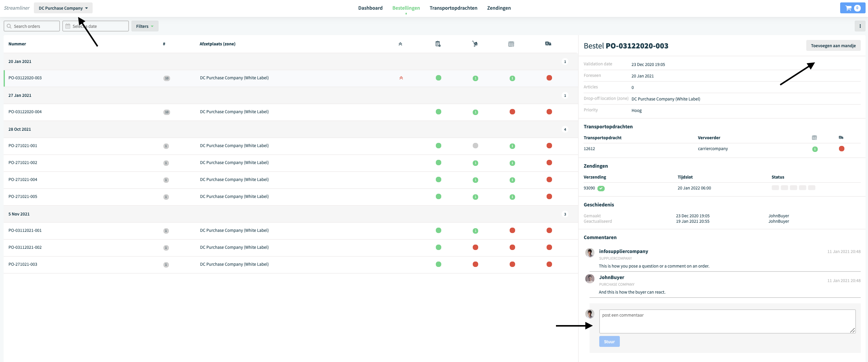868x362 pixels.
Task: Select order PO-03122020-003 row
Action: pos(291,78)
